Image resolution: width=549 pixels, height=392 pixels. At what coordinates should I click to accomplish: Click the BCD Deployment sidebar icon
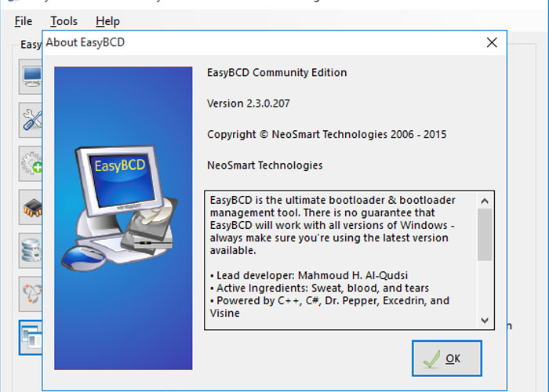31,294
